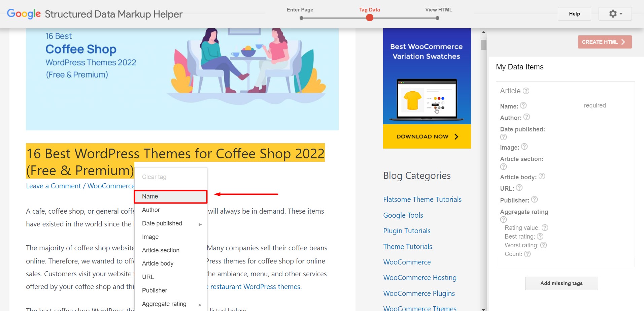Open Plugin Tutorials category link

coord(407,231)
